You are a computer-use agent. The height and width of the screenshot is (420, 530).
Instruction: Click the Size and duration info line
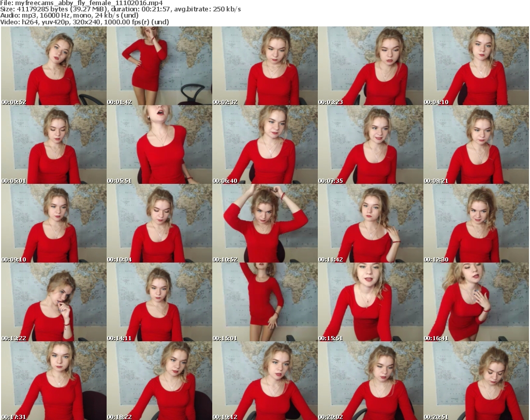pyautogui.click(x=120, y=9)
